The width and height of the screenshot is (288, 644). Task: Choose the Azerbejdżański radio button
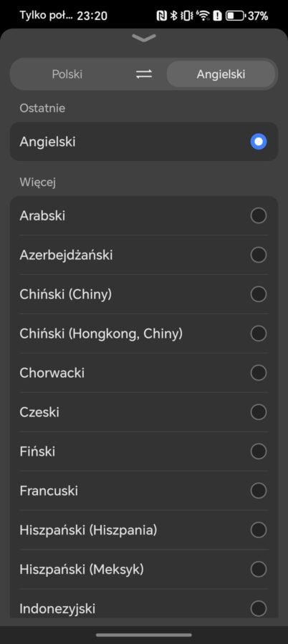[259, 255]
